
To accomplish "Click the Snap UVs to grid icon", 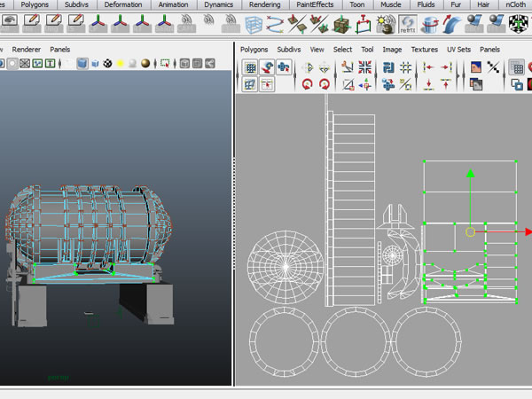I will [x=405, y=67].
